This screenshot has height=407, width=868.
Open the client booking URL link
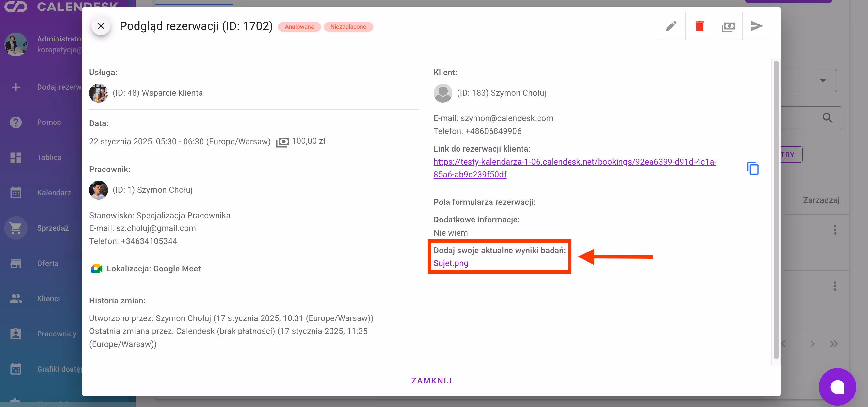tap(574, 162)
